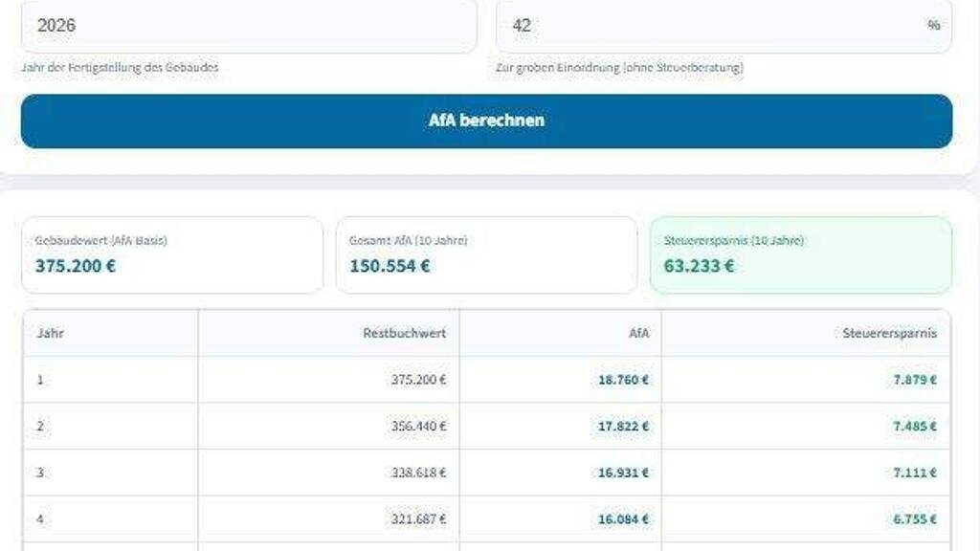This screenshot has height=551, width=980.
Task: Click the completion year field showing 2026
Action: coord(248,26)
